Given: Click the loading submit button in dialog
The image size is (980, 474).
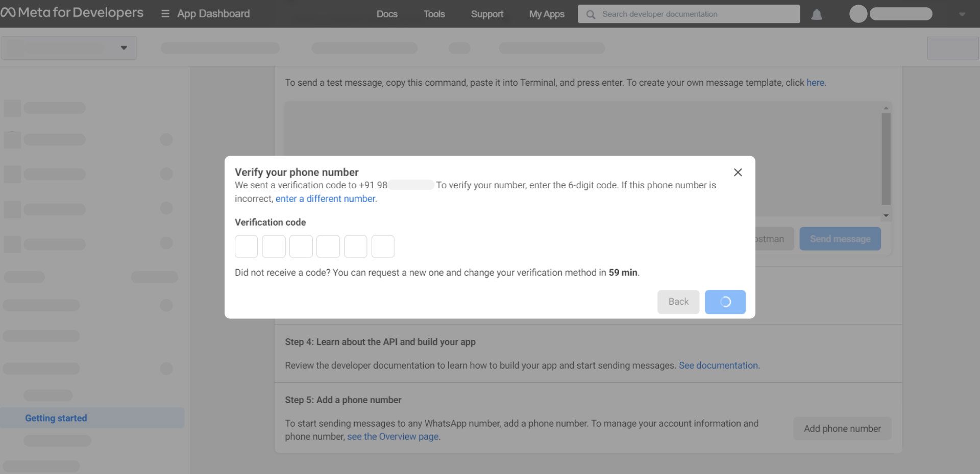Looking at the screenshot, I should 725,302.
